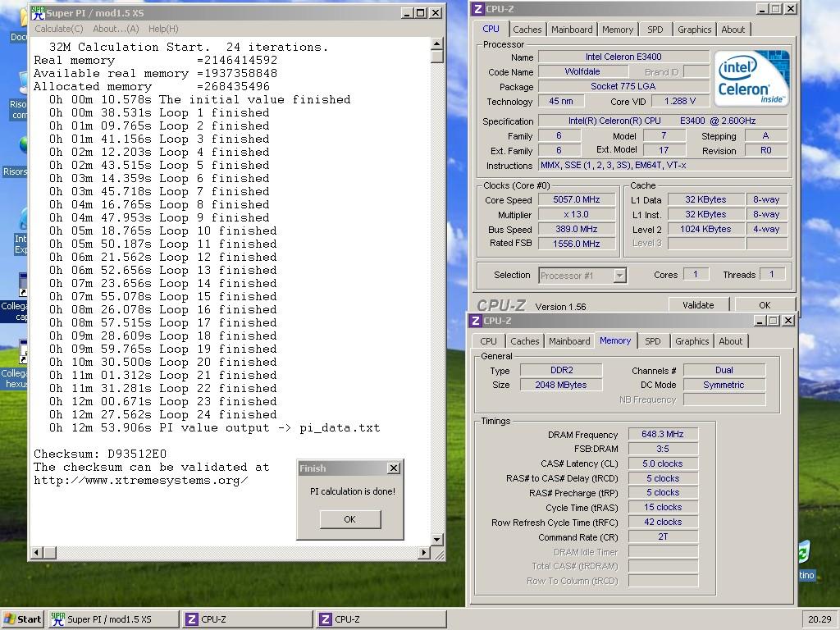Click the second CPU-Z taskbar button
The height and width of the screenshot is (630, 840).
pyautogui.click(x=381, y=619)
